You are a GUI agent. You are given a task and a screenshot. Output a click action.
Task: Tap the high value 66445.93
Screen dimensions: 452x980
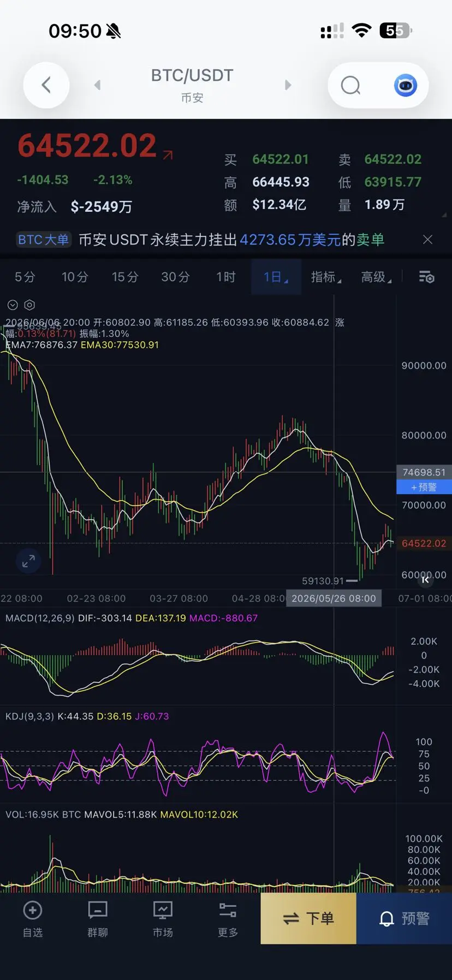pyautogui.click(x=281, y=182)
